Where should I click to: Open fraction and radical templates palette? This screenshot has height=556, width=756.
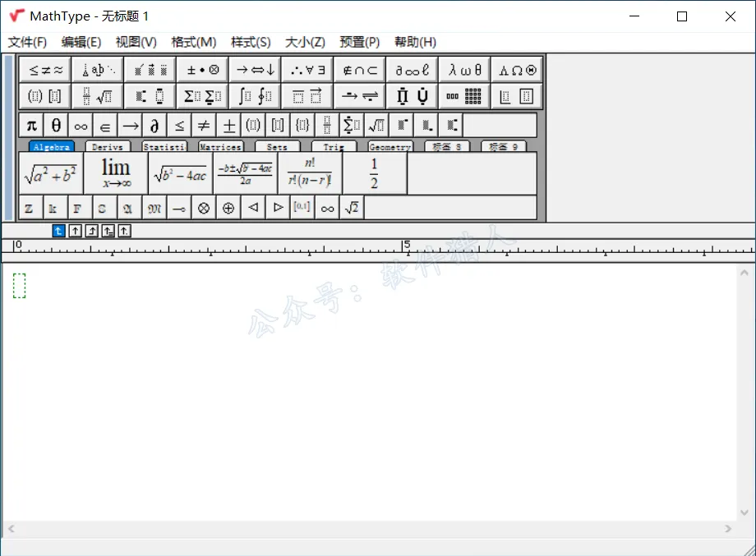98,96
